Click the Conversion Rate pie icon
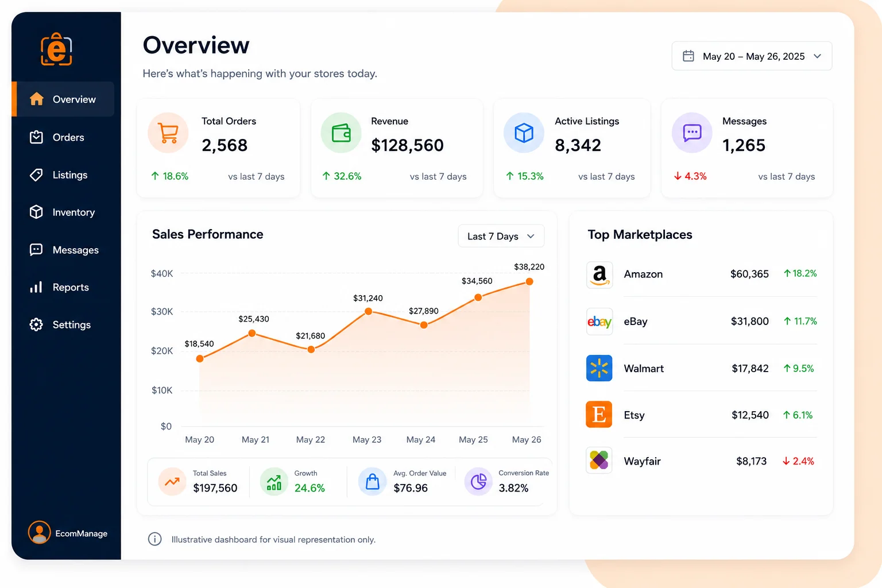Screen dimensions: 882x588 478,481
